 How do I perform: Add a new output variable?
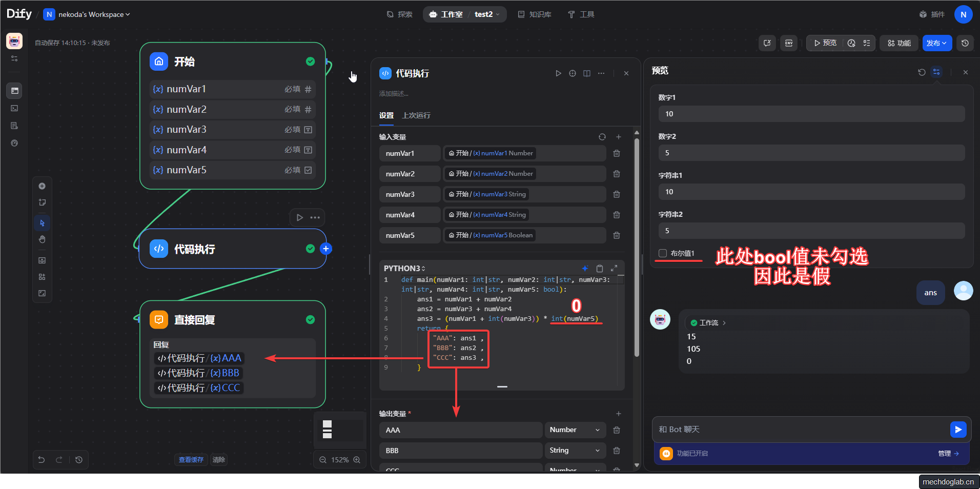(618, 414)
